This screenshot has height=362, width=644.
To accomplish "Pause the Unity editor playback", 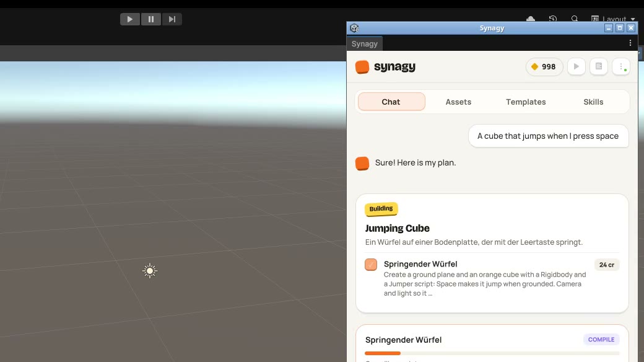I will coord(150,19).
